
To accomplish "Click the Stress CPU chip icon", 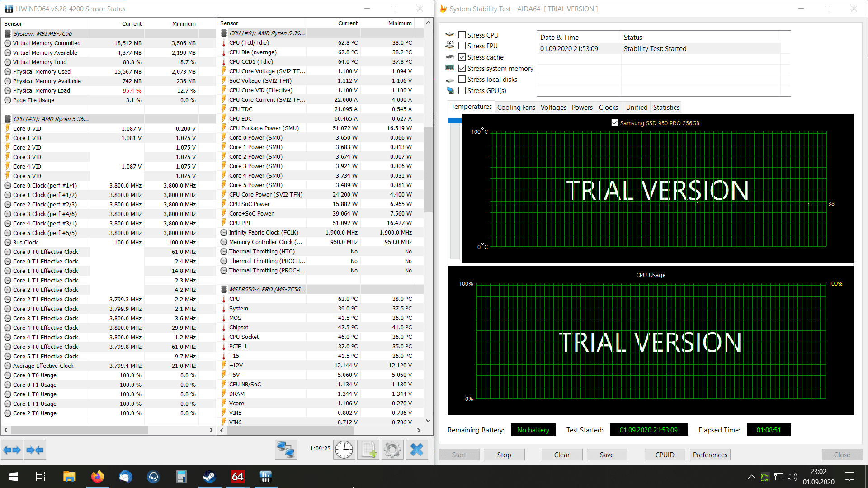I will pos(449,35).
